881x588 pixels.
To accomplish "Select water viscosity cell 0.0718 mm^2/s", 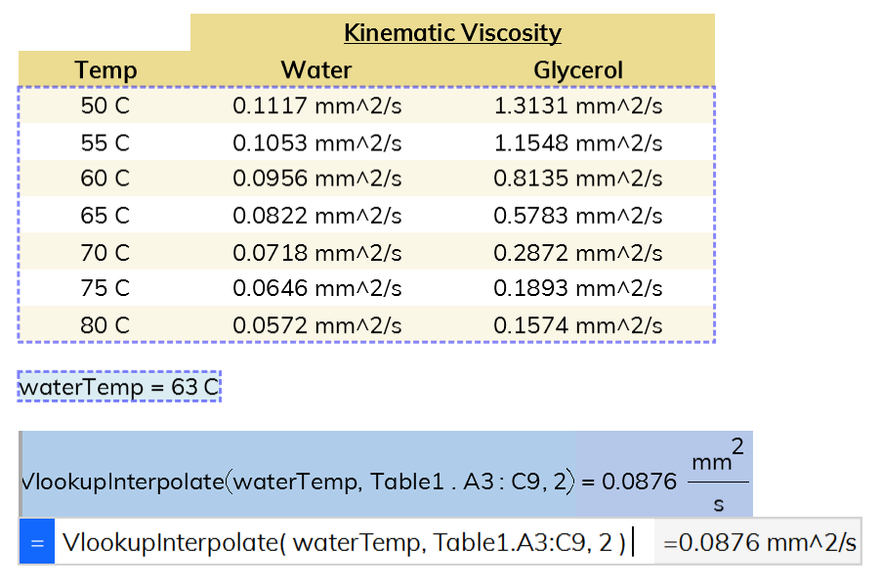I will point(316,253).
